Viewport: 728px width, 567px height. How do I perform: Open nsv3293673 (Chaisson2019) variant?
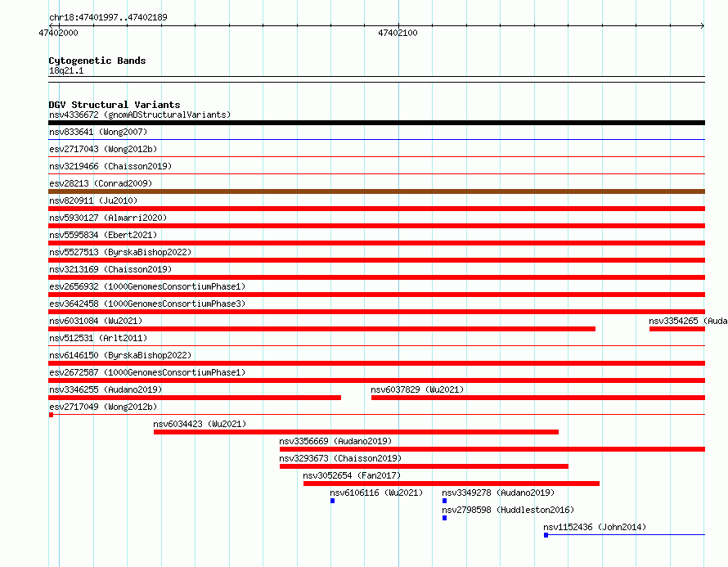(x=340, y=458)
